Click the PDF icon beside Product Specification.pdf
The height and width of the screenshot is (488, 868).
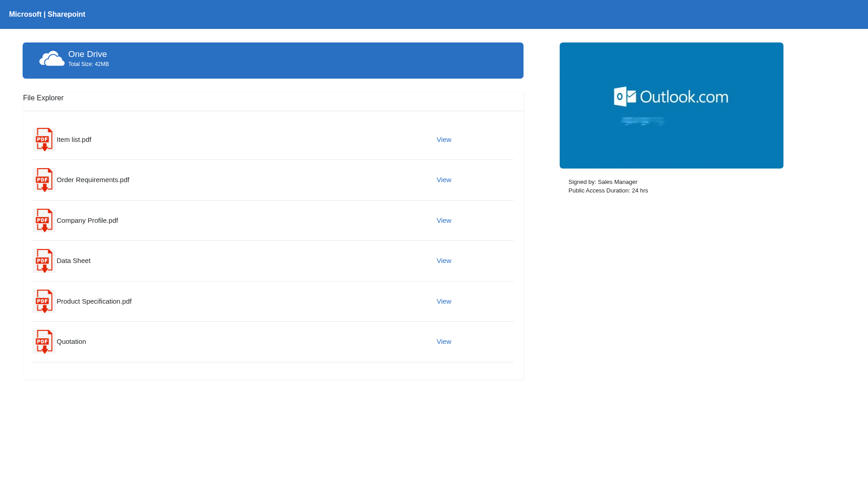[44, 301]
